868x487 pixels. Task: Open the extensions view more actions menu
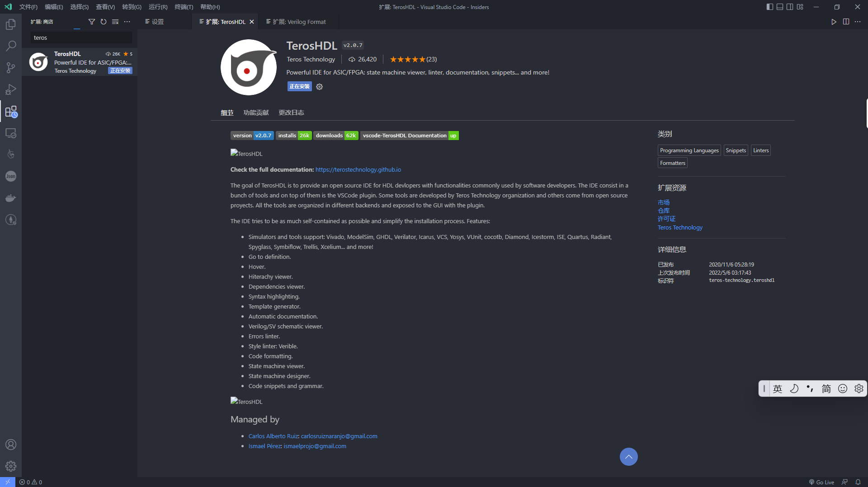(x=127, y=22)
